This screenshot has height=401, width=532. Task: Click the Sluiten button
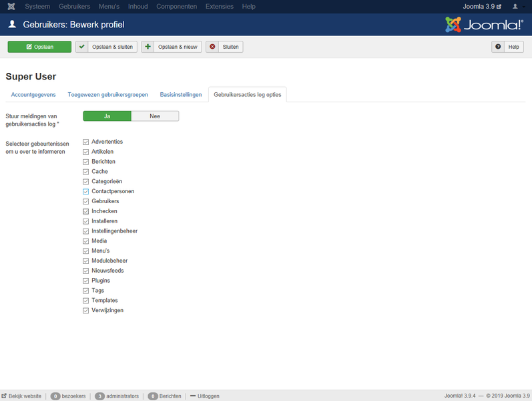[x=224, y=47]
